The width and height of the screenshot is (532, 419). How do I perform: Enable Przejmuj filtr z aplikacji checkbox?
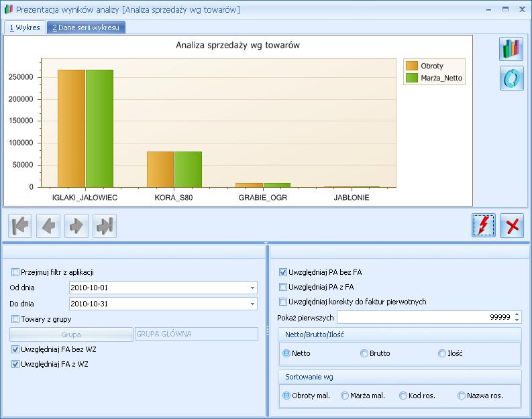(x=15, y=272)
